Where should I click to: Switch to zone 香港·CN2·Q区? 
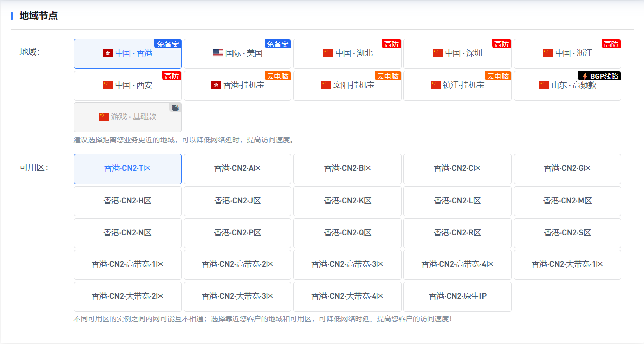tap(347, 233)
